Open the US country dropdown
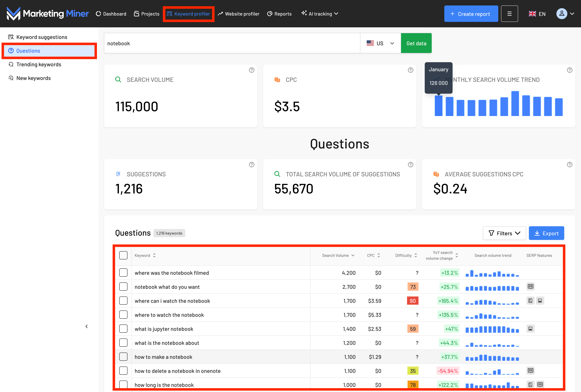The width and height of the screenshot is (581, 392). tap(380, 43)
